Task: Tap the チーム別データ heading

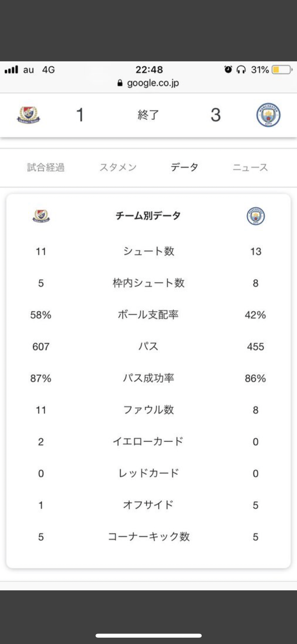Action: (x=148, y=216)
